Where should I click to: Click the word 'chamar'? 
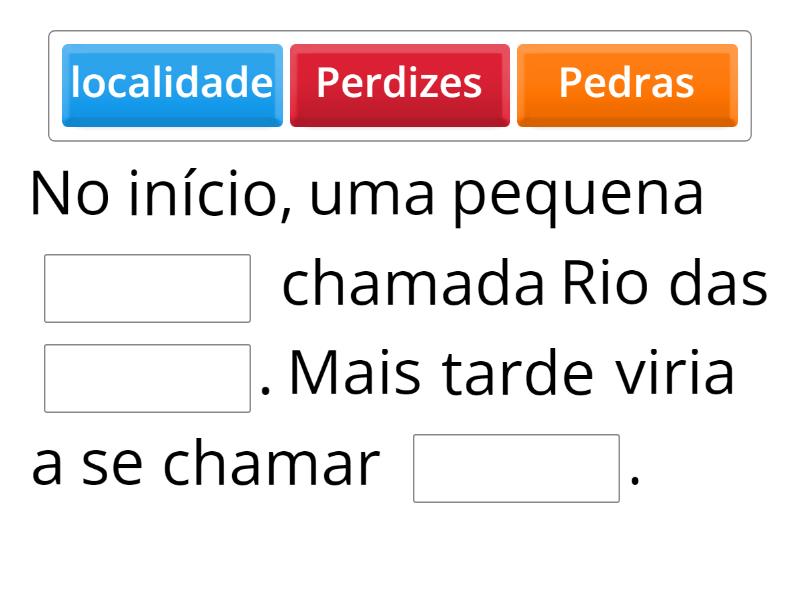pos(271,465)
